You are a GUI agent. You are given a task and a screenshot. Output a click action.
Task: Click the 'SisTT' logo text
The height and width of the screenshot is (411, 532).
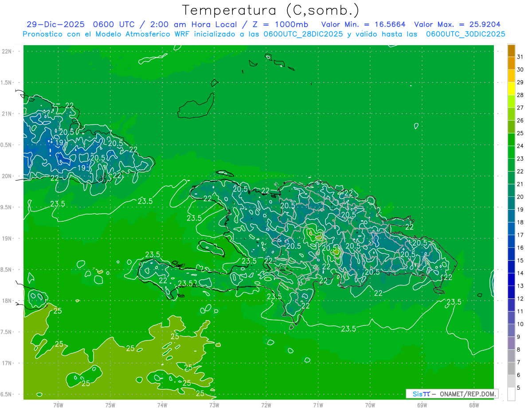click(x=421, y=394)
